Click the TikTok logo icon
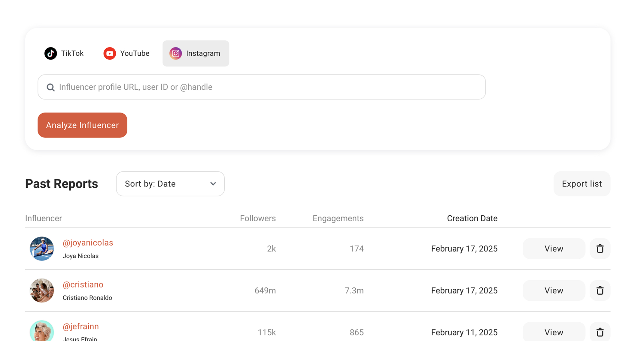Screen dimensions: 644x341 point(50,54)
